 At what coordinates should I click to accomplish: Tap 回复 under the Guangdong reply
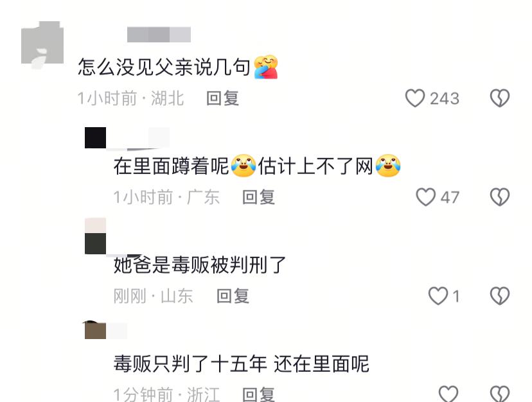[258, 197]
